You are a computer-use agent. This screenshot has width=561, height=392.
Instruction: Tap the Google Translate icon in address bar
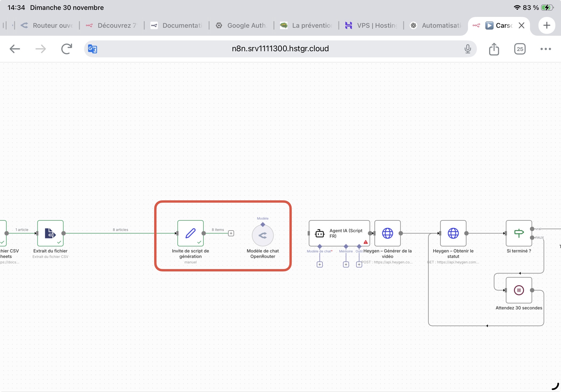(93, 49)
